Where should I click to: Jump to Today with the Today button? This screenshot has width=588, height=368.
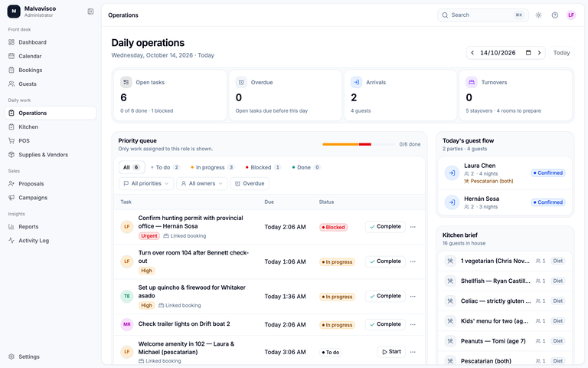[561, 53]
